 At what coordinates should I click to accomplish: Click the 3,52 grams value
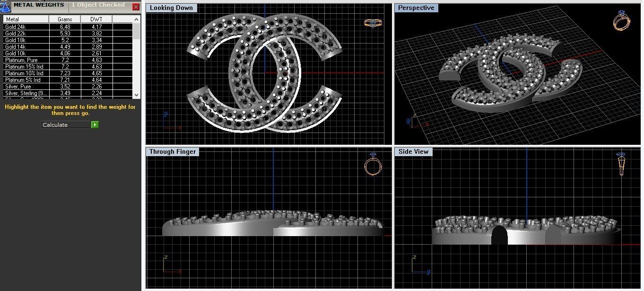click(x=65, y=87)
